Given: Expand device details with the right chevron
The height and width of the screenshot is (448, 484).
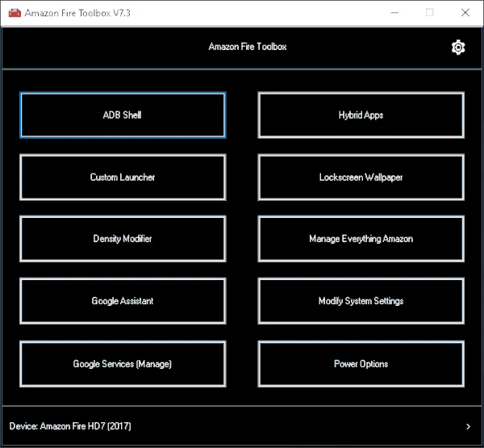Looking at the screenshot, I should point(469,426).
